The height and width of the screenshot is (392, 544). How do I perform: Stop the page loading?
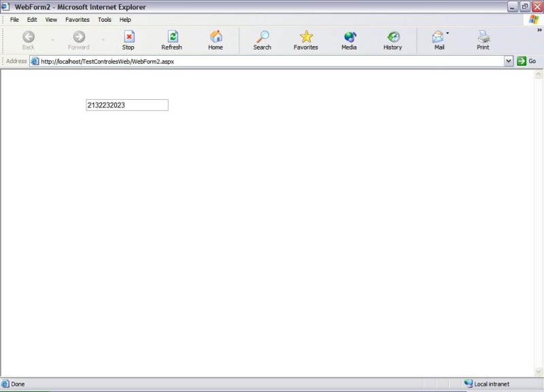pyautogui.click(x=129, y=40)
